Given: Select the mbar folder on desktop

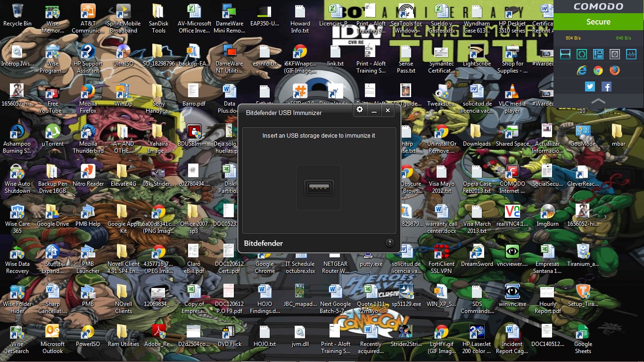Looking at the screenshot, I should (x=619, y=135).
